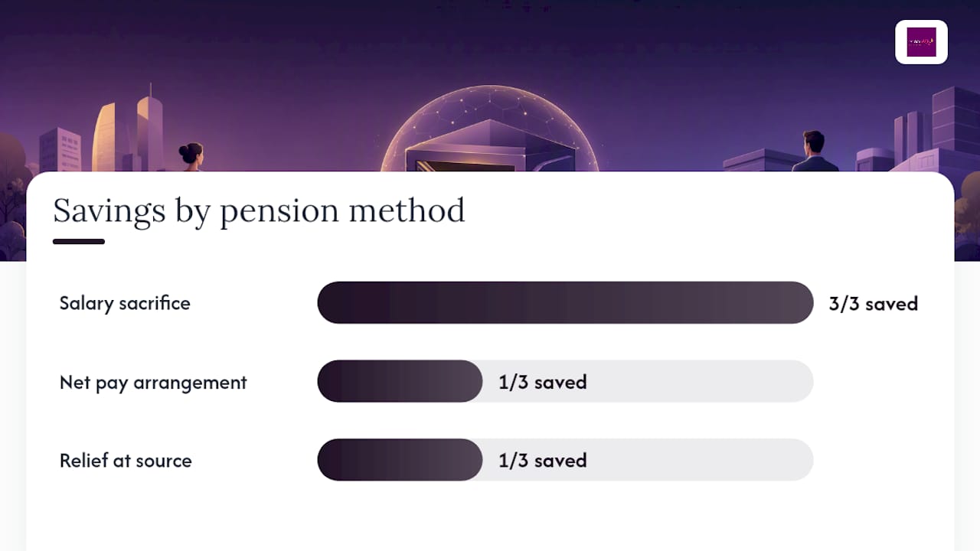Click the dark underline beneath the title
The width and height of the screenshot is (980, 551).
pos(79,242)
